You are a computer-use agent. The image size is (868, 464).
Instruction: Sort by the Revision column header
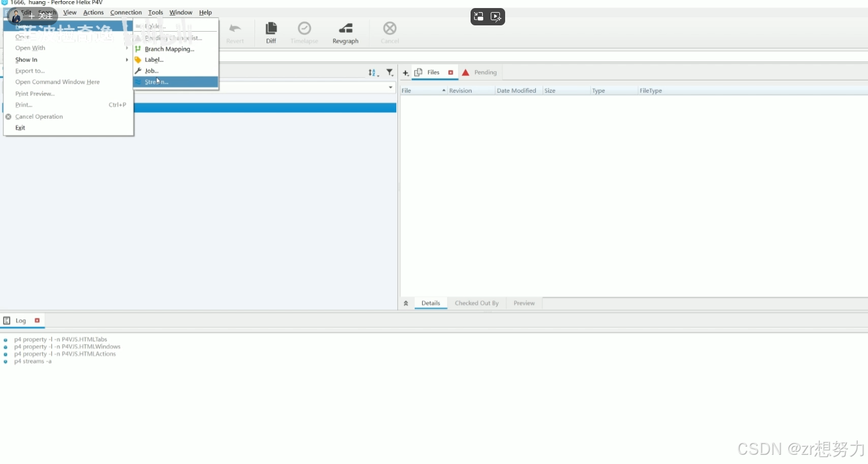(x=471, y=90)
